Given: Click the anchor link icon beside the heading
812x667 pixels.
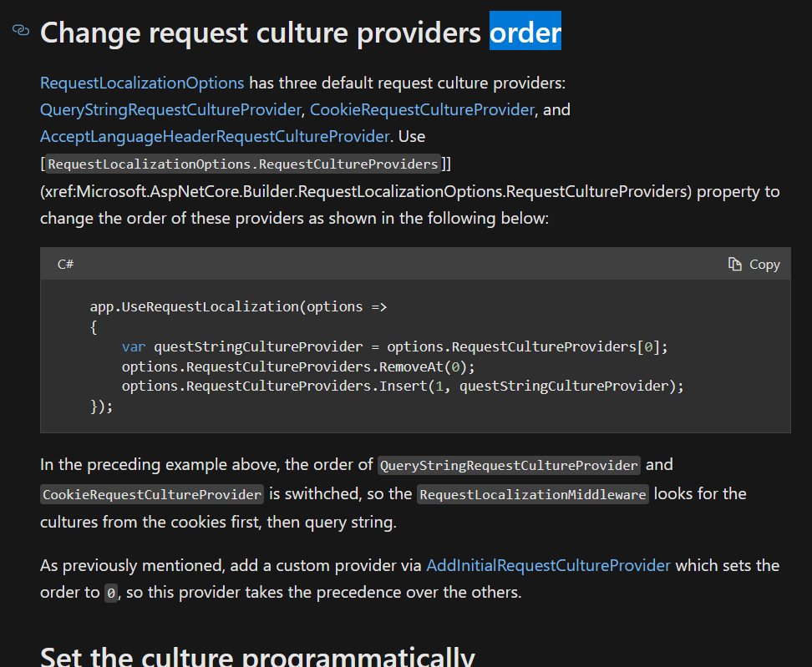Looking at the screenshot, I should click(x=20, y=30).
